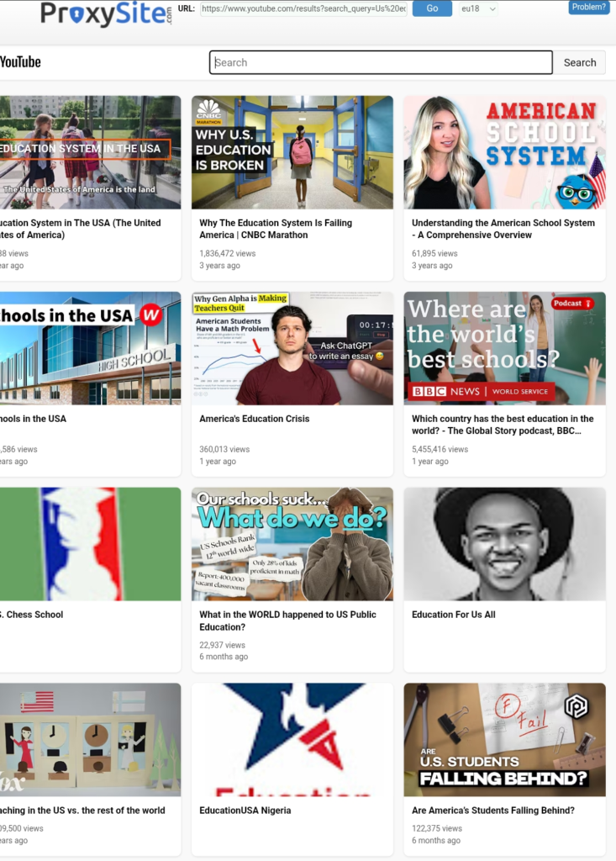Screen dimensions: 616x861
Task: Click the URL: label text
Action: pos(187,8)
